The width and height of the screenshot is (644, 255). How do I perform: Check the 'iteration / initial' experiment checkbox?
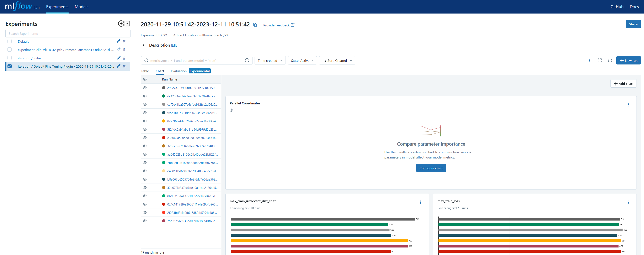[10, 58]
